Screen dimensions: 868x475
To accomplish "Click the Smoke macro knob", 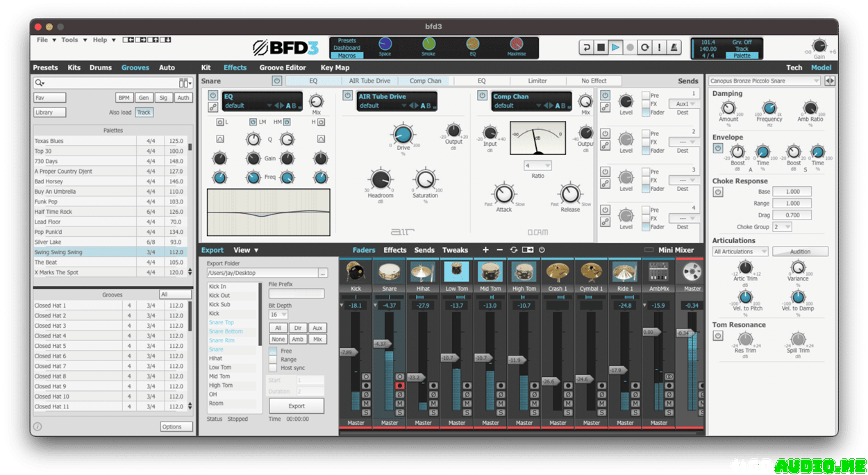I will pos(429,44).
